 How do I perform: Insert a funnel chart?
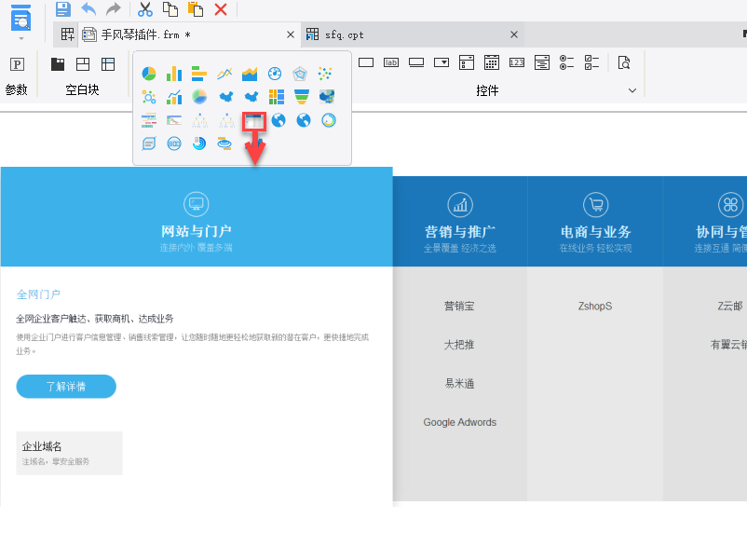pyautogui.click(x=302, y=97)
